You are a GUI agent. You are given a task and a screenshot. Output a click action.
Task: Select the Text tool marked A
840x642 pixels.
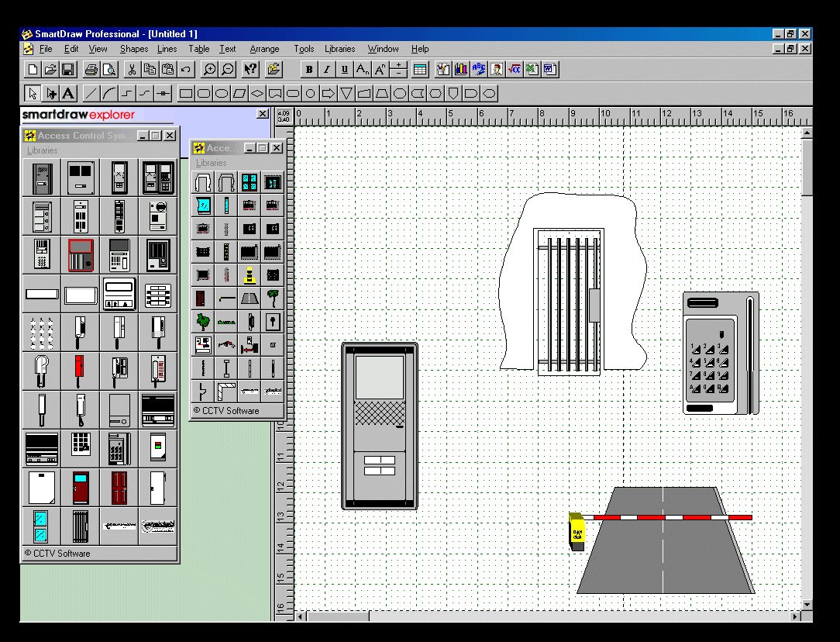[x=68, y=94]
